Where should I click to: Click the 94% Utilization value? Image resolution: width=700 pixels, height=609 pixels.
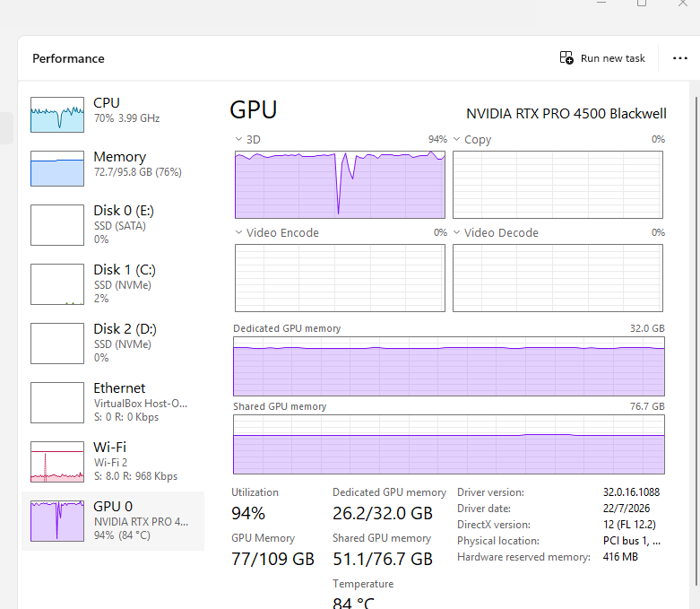[x=248, y=513]
